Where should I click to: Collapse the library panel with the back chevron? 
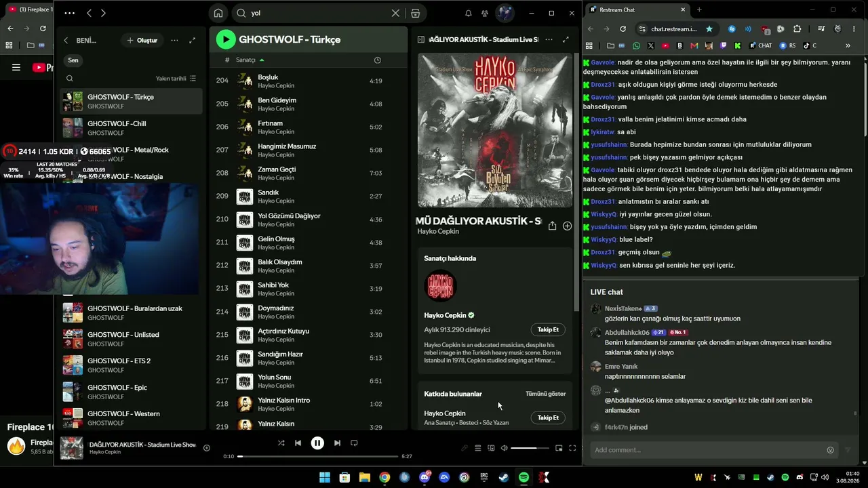click(66, 41)
